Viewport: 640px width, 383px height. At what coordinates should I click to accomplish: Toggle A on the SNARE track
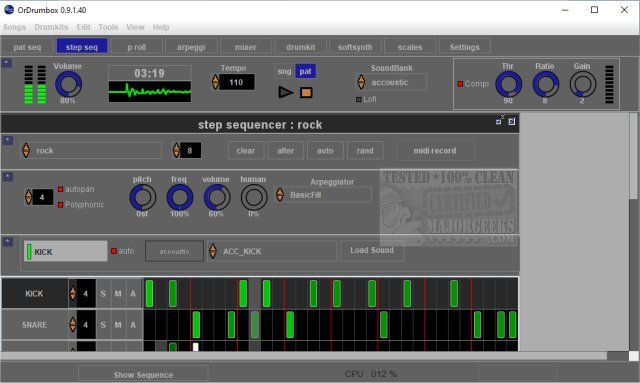pyautogui.click(x=133, y=325)
